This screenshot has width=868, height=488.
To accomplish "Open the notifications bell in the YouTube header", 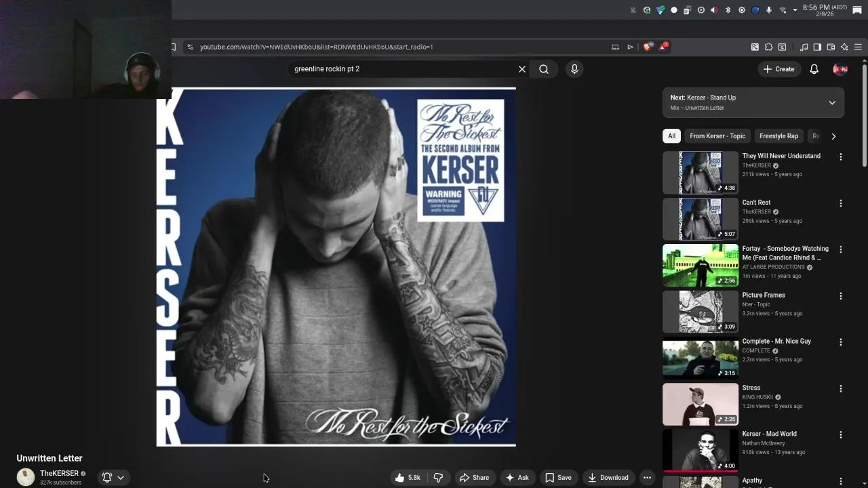I will click(814, 69).
